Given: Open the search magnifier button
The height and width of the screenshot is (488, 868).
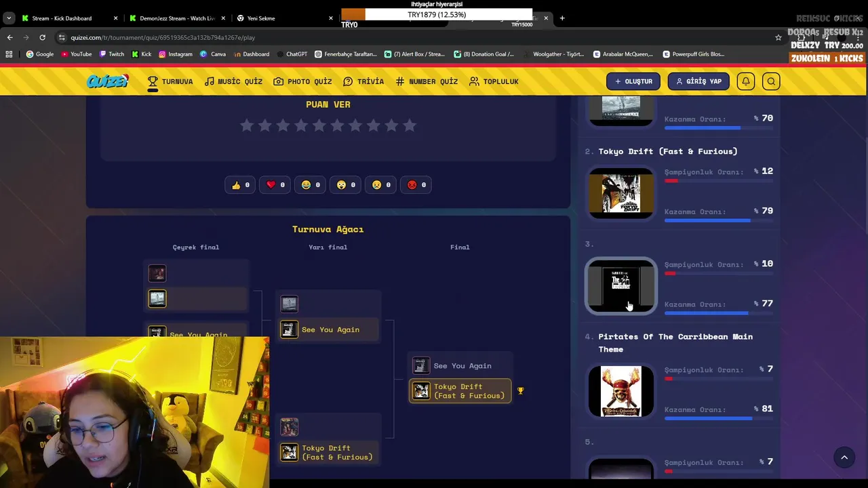Looking at the screenshot, I should coord(771,81).
